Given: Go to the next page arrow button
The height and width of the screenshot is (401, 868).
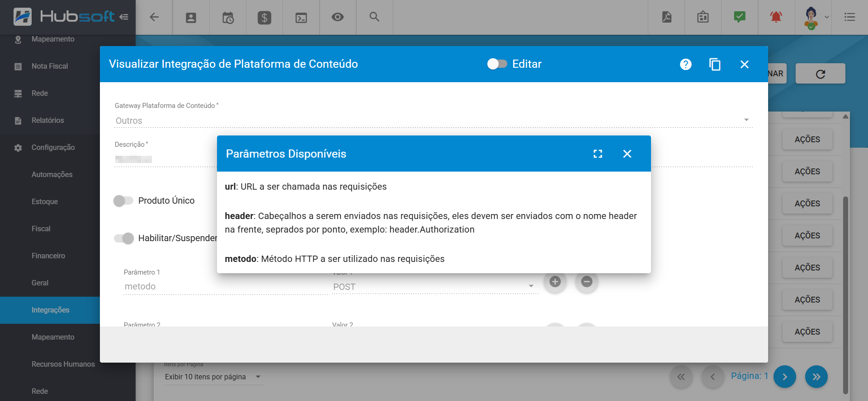Looking at the screenshot, I should 784,377.
